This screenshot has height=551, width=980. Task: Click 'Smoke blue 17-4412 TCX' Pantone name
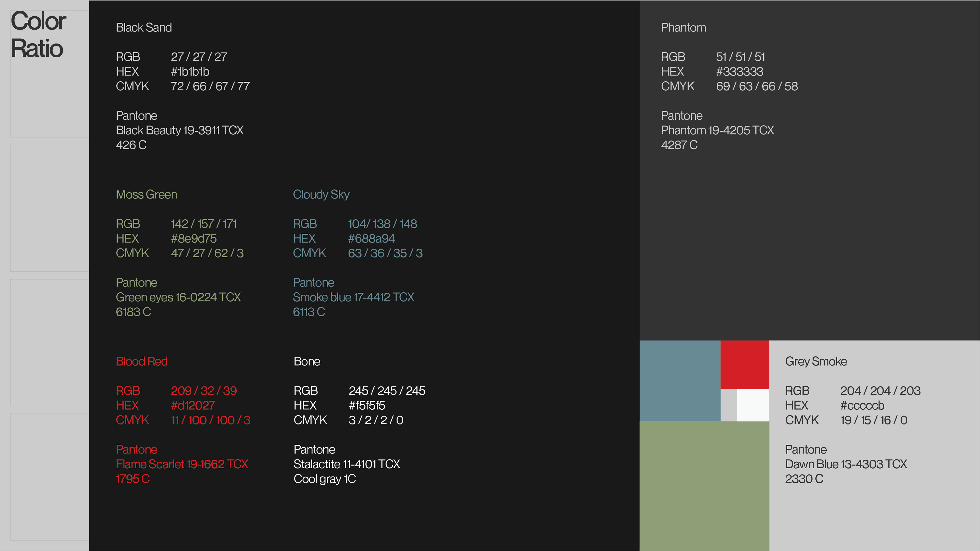click(353, 297)
